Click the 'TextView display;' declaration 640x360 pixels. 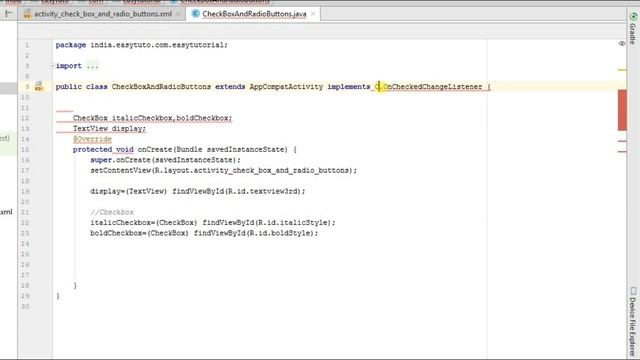109,129
